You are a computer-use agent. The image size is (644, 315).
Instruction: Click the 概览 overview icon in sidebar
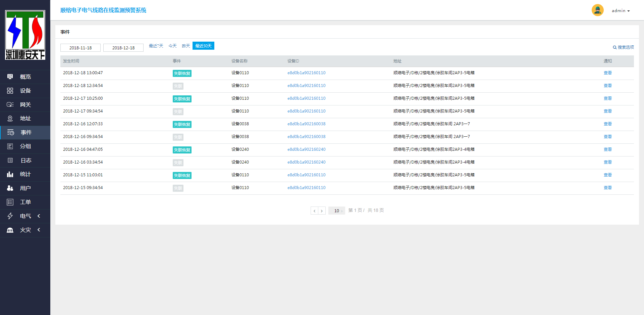[10, 77]
